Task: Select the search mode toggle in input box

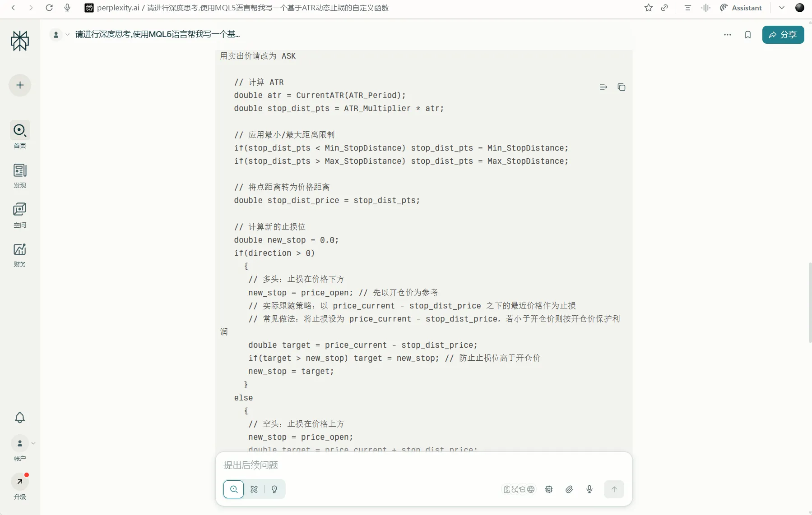Action: (x=234, y=489)
